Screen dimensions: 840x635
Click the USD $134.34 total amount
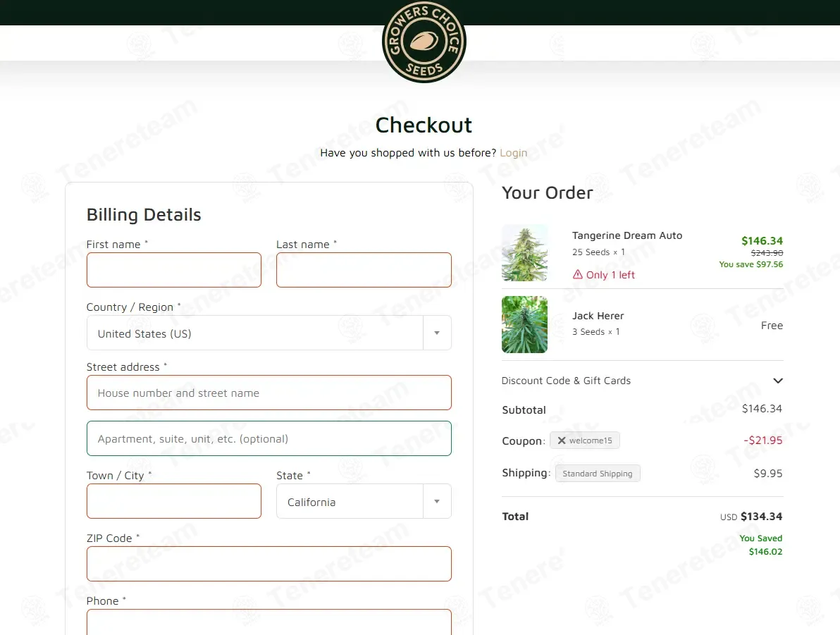751,517
